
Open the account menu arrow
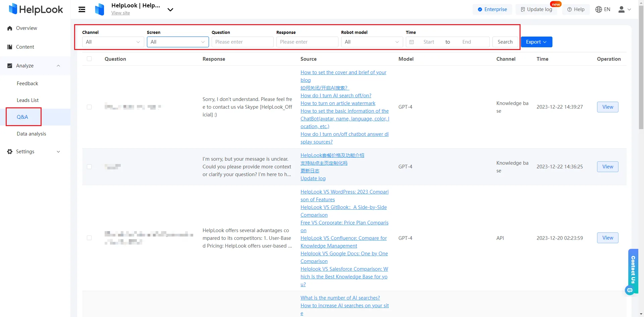(x=629, y=9)
